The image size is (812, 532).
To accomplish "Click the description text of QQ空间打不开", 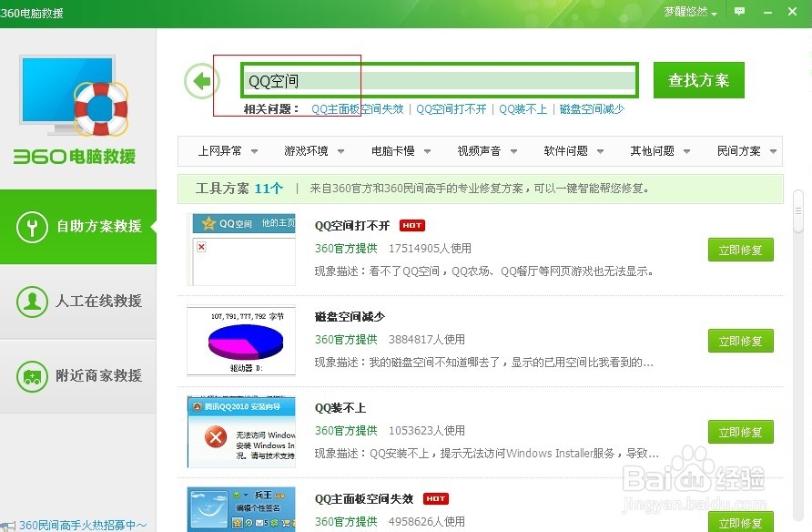I will tap(483, 271).
